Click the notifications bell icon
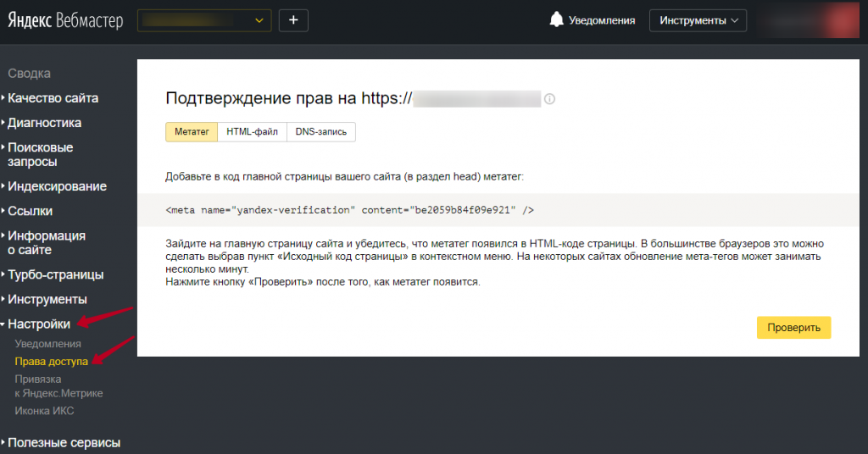 pos(556,20)
